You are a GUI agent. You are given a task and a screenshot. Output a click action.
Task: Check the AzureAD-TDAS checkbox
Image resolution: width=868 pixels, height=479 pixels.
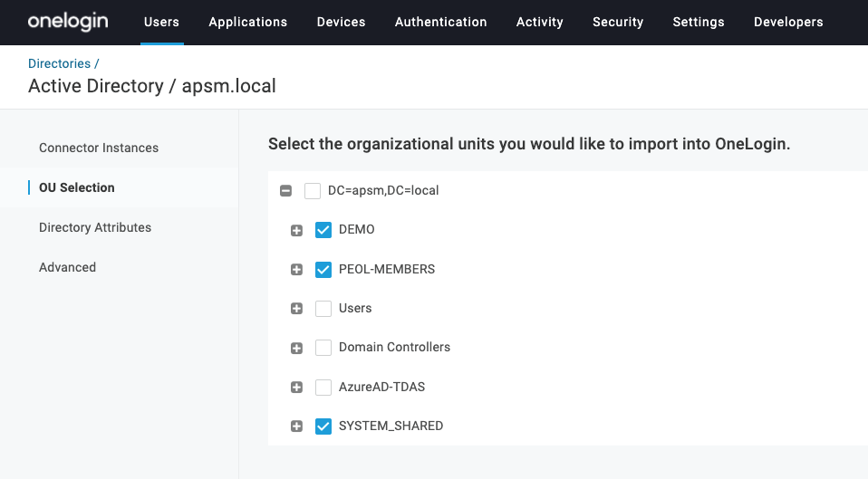point(323,388)
